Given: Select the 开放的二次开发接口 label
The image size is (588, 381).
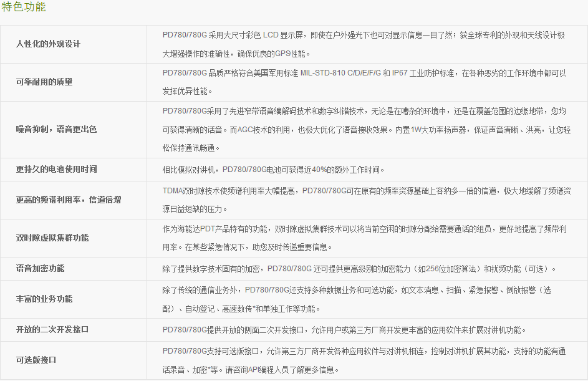Looking at the screenshot, I should [x=52, y=329].
